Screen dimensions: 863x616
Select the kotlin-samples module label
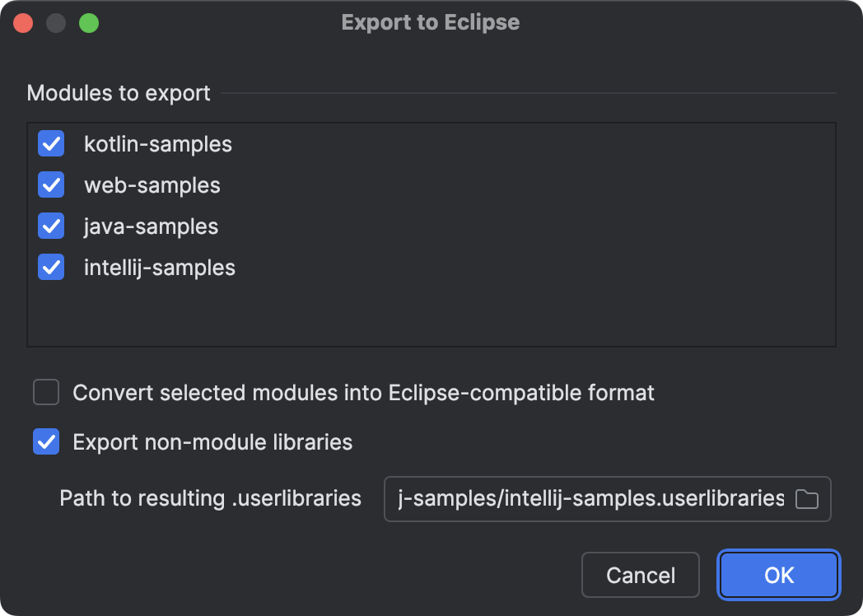tap(156, 143)
